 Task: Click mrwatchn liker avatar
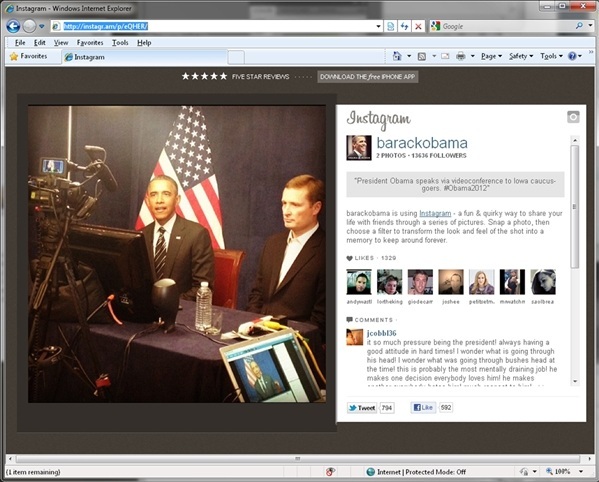[512, 282]
